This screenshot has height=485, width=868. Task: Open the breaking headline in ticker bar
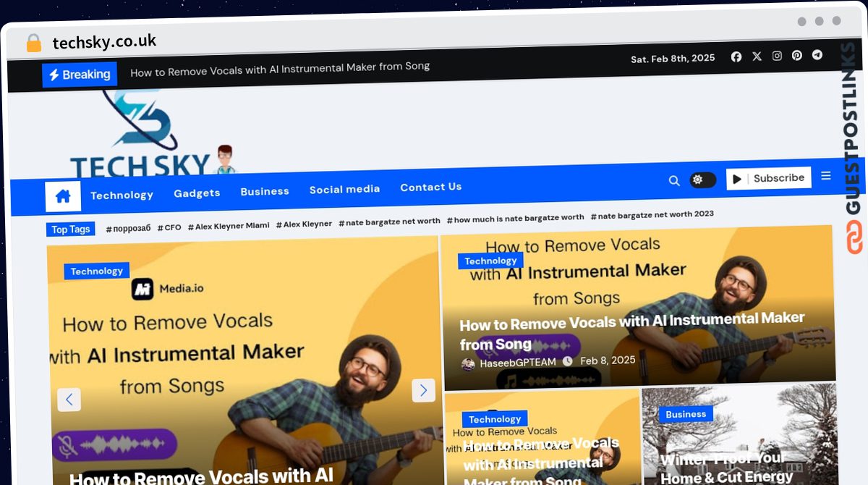click(280, 69)
